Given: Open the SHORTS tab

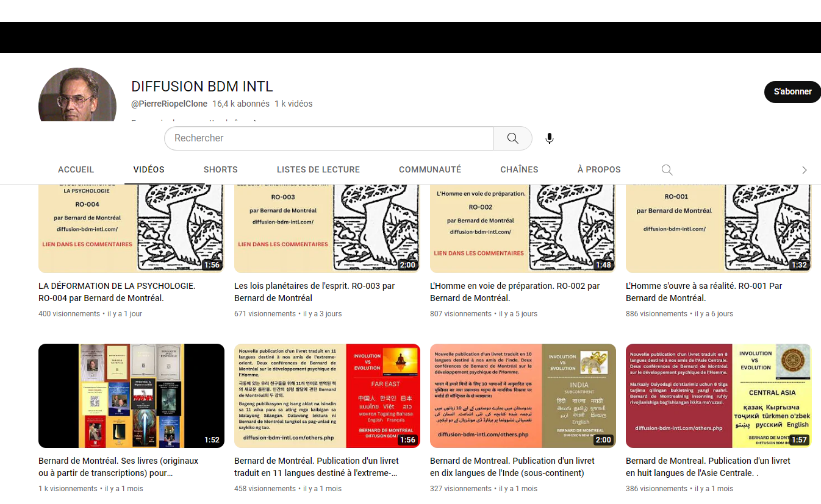Looking at the screenshot, I should point(220,170).
